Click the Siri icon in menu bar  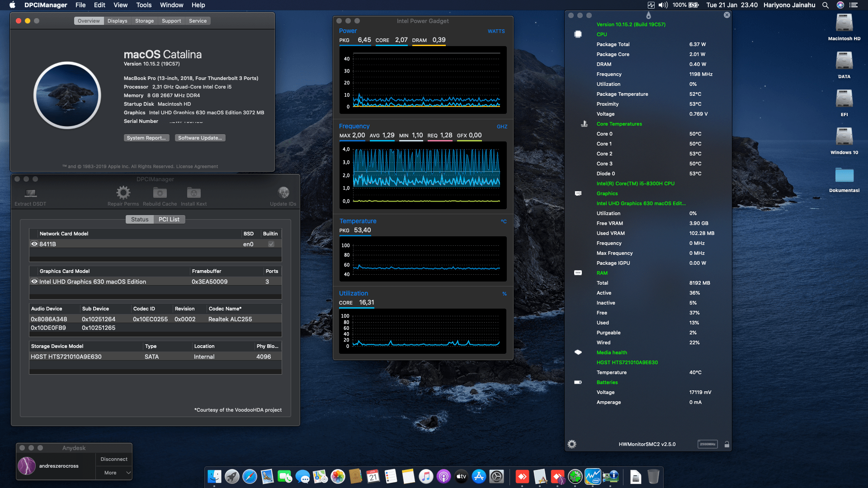840,5
